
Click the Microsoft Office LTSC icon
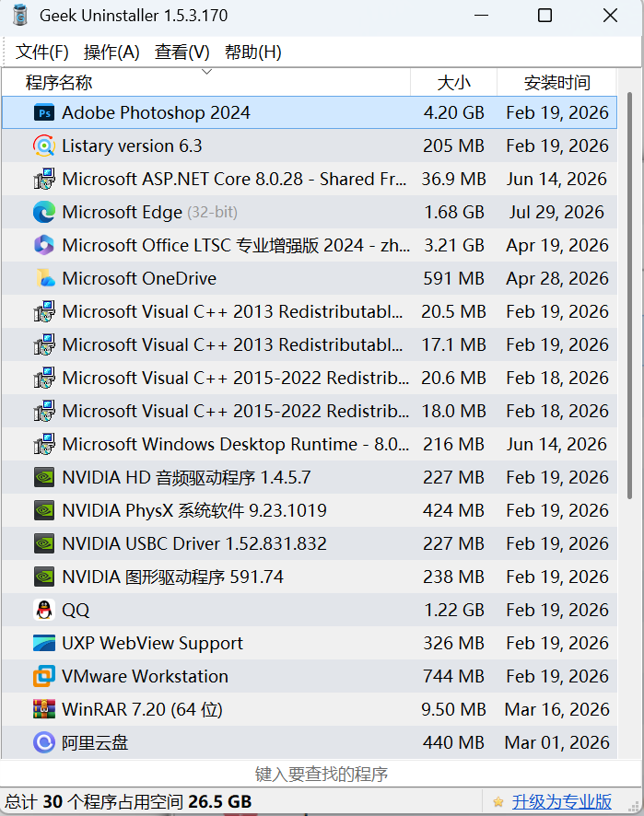click(44, 245)
